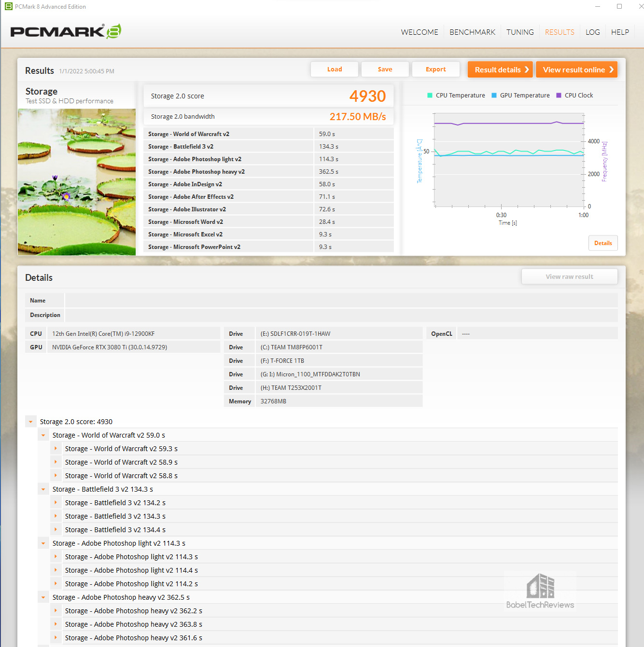This screenshot has height=647, width=644.
Task: Click the chart Details button
Action: coord(603,243)
